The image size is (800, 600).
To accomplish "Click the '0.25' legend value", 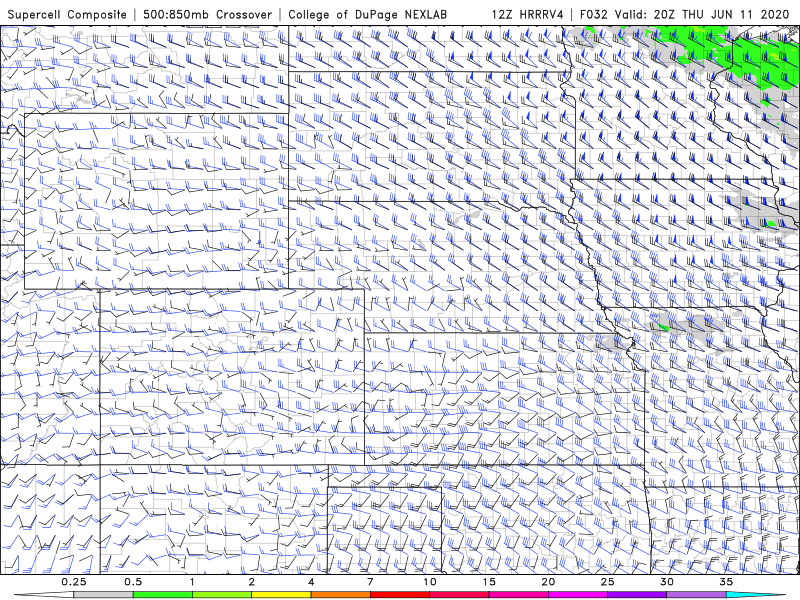I will pyautogui.click(x=74, y=582).
